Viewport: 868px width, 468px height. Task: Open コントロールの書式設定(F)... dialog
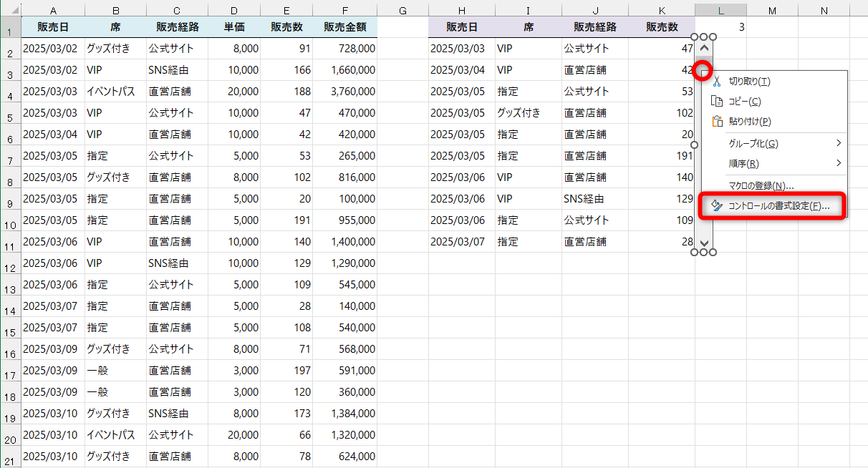[772, 206]
